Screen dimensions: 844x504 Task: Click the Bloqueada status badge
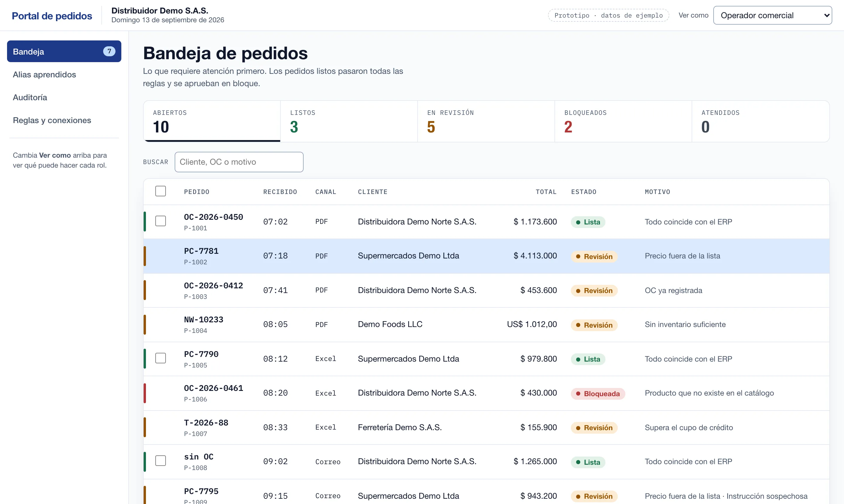click(598, 394)
